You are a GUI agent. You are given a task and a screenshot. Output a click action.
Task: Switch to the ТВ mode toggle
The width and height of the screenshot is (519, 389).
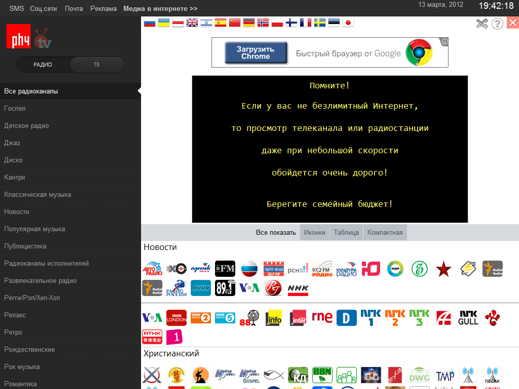point(97,65)
